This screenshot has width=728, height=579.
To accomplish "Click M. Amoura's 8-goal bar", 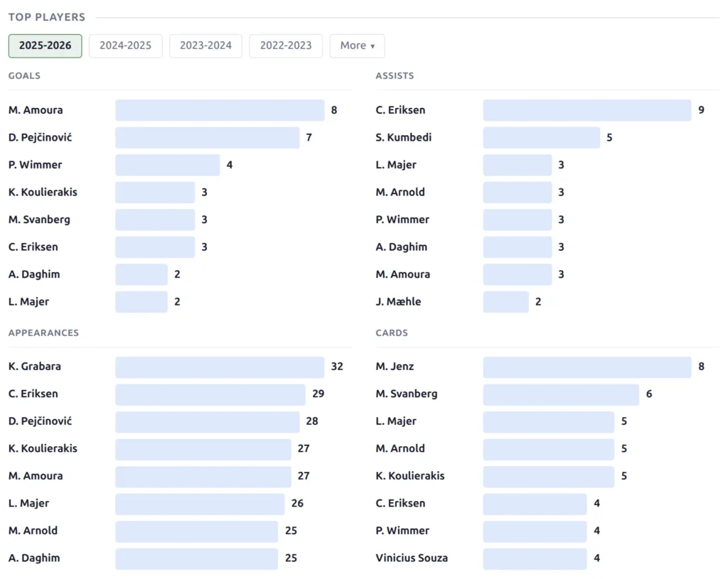I will [x=220, y=110].
